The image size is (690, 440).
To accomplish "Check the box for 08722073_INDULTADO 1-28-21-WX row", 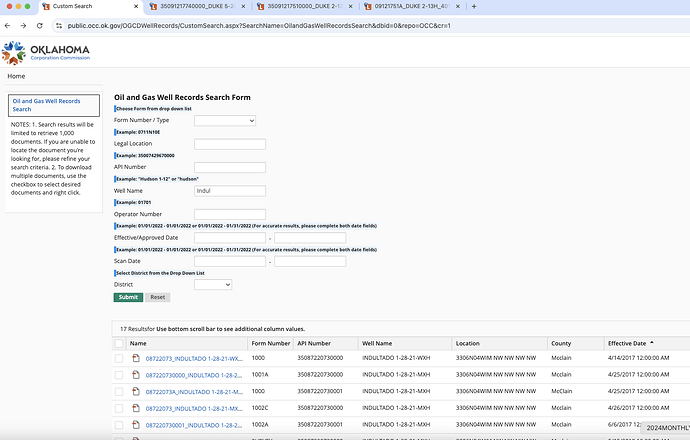I will [x=119, y=358].
